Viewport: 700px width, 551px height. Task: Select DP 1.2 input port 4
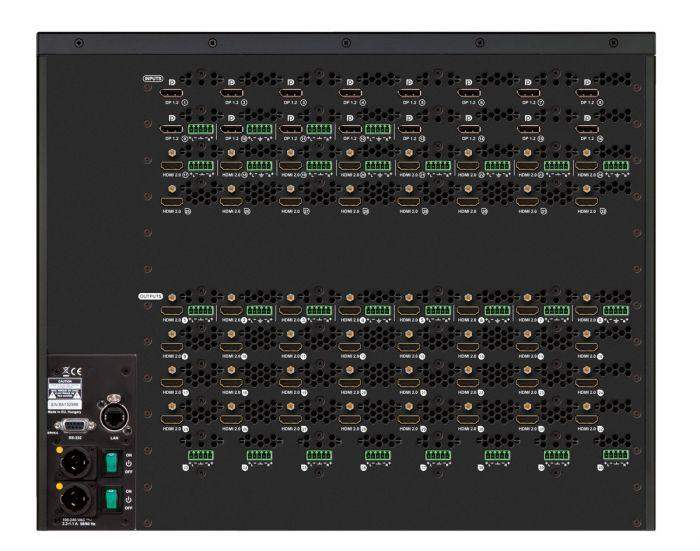click(350, 93)
